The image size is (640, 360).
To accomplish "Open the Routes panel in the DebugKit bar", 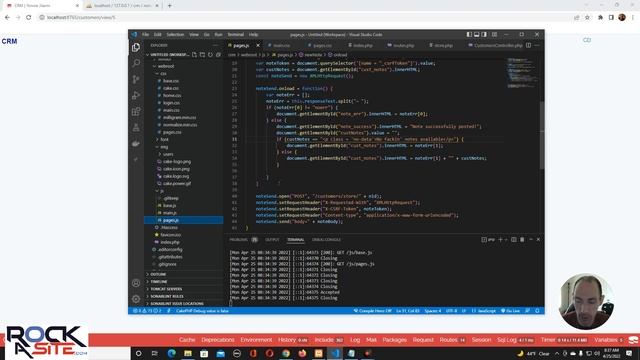I will 453,340.
